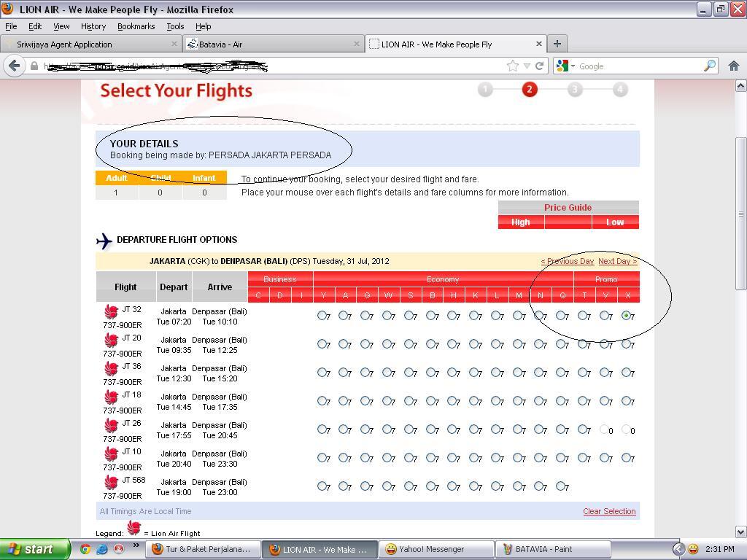Click the bookmark star icon in address bar

513,66
